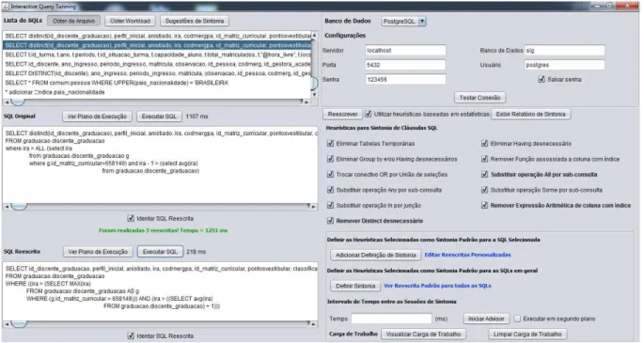This screenshot has width=644, height=343.
Task: Click the Banco de Dados sig field
Action: click(x=564, y=51)
